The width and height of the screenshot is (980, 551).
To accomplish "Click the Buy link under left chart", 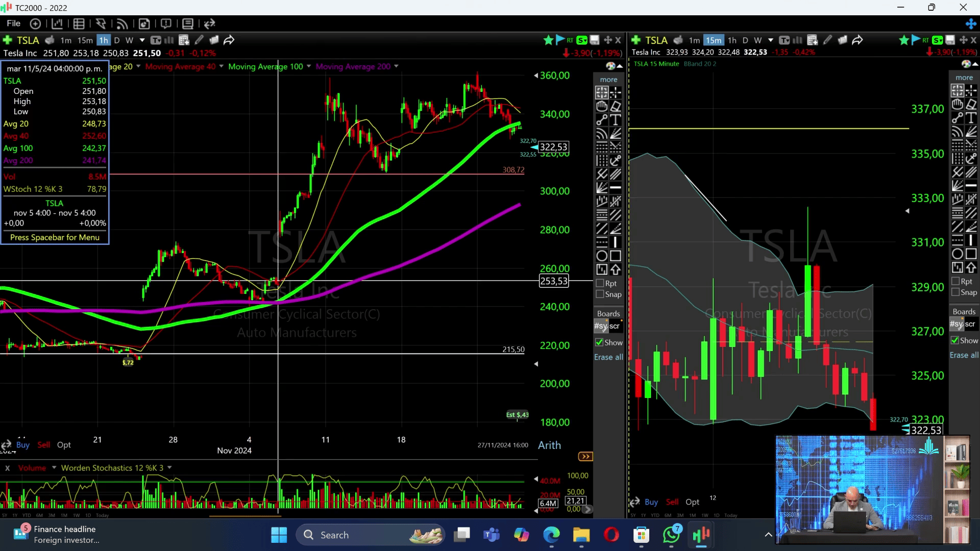I will 23,445.
